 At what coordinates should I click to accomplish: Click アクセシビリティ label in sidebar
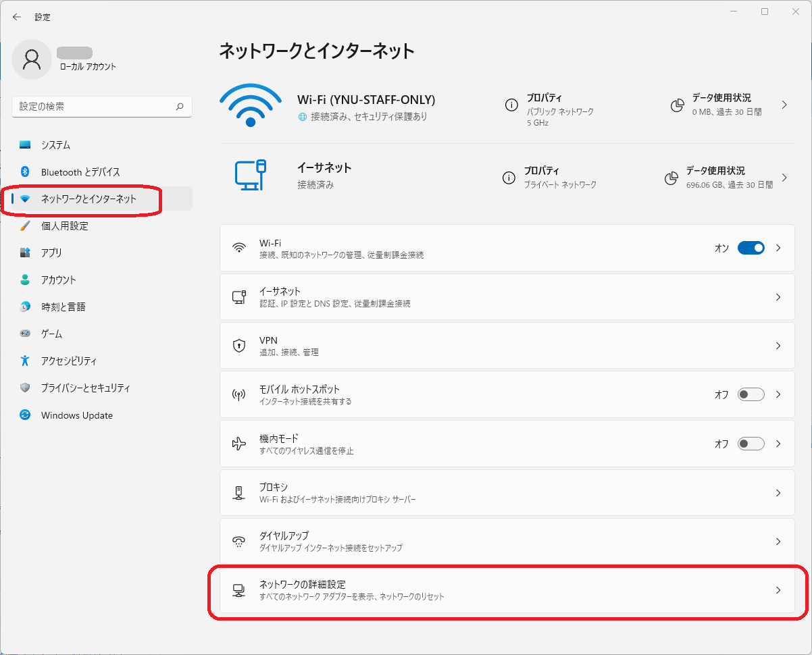point(69,361)
